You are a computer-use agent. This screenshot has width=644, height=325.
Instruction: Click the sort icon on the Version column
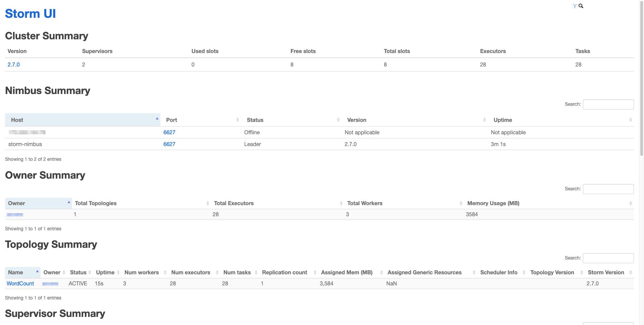click(x=484, y=120)
